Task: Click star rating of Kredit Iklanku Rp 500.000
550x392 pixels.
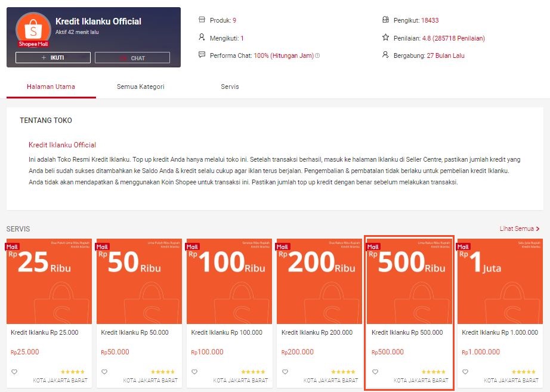Action: click(434, 372)
